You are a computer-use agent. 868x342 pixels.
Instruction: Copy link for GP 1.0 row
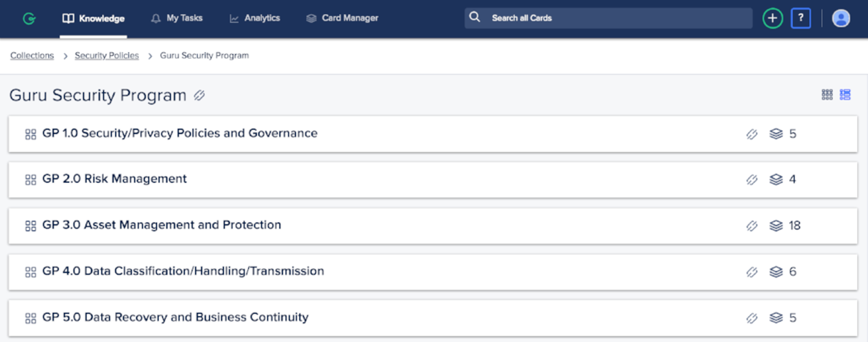752,134
